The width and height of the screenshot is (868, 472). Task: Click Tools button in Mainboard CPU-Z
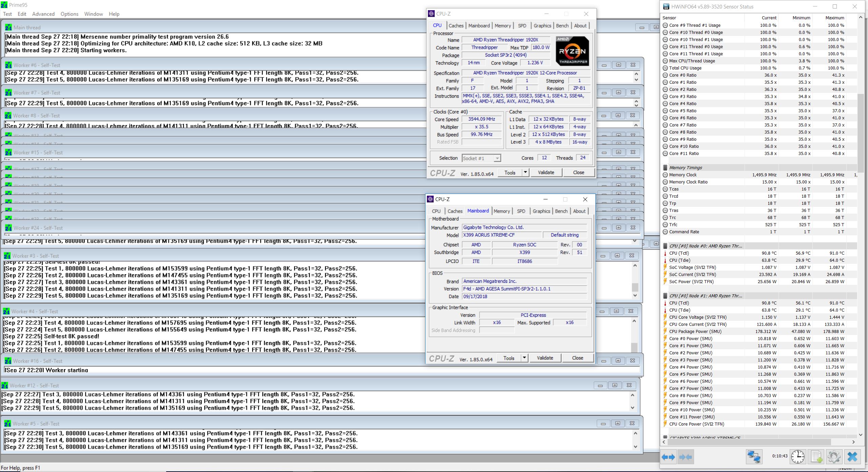coord(509,358)
